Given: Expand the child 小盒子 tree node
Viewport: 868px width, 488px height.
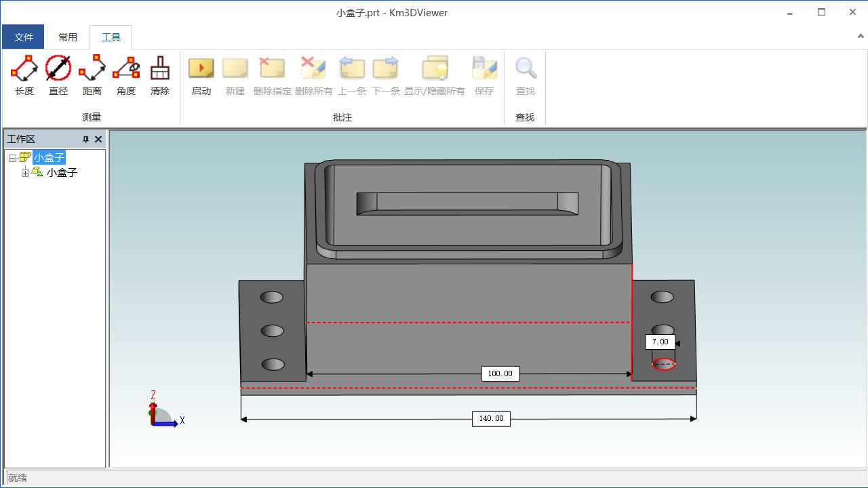Looking at the screenshot, I should coord(25,173).
